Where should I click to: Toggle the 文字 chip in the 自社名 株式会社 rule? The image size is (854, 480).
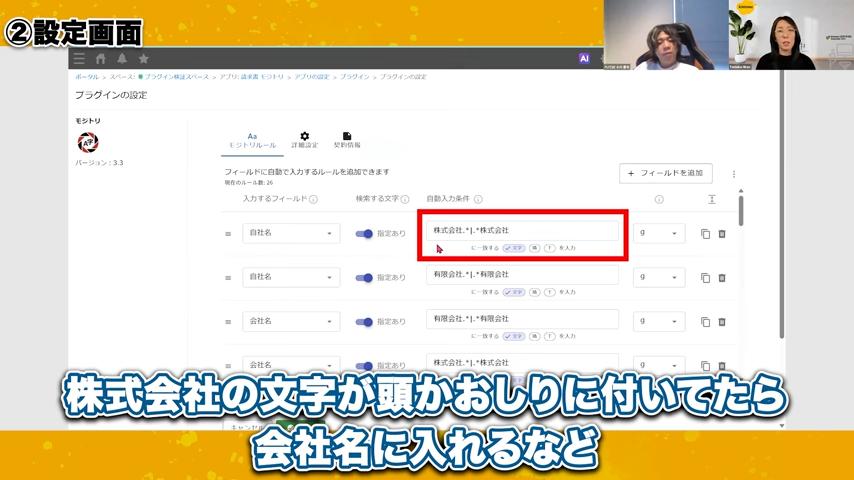(x=514, y=248)
